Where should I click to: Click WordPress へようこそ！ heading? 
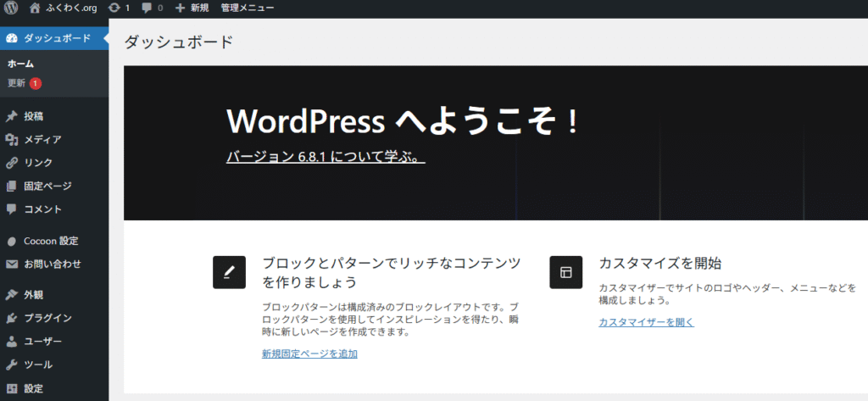click(x=403, y=121)
